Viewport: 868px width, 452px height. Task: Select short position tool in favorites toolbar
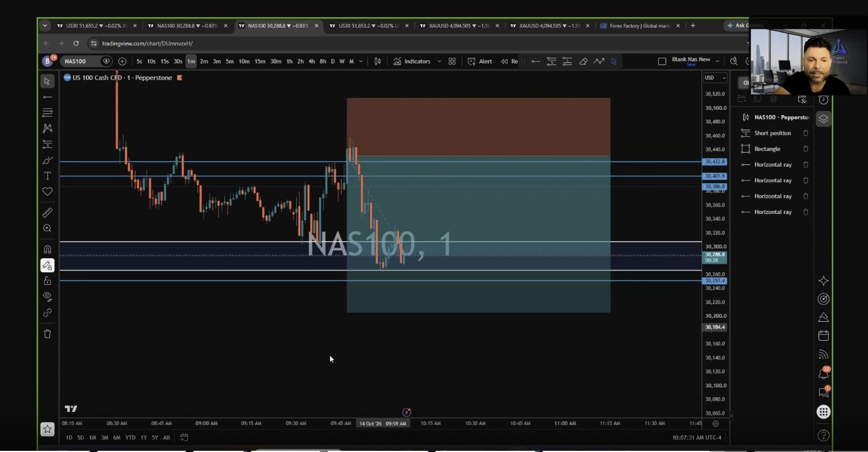[551, 61]
